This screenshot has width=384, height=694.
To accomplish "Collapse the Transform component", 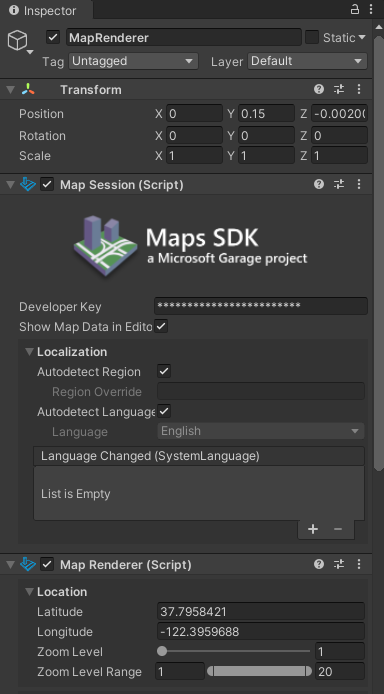I will tap(11, 90).
